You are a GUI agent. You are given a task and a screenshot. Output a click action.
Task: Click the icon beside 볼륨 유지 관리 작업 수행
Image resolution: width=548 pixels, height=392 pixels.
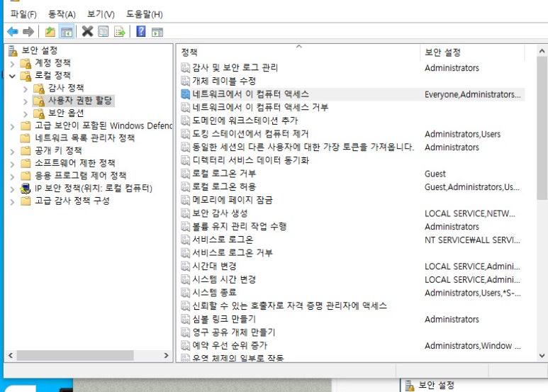pos(185,226)
